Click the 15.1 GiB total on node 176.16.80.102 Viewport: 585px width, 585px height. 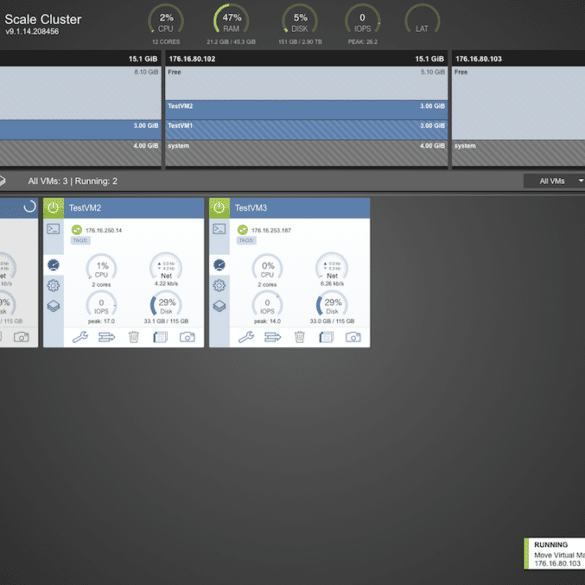coord(429,59)
